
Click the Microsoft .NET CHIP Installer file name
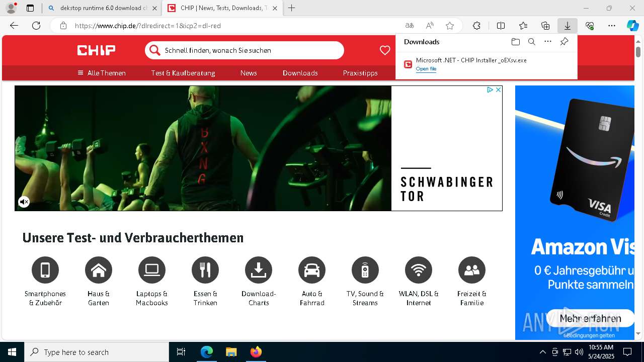(471, 60)
